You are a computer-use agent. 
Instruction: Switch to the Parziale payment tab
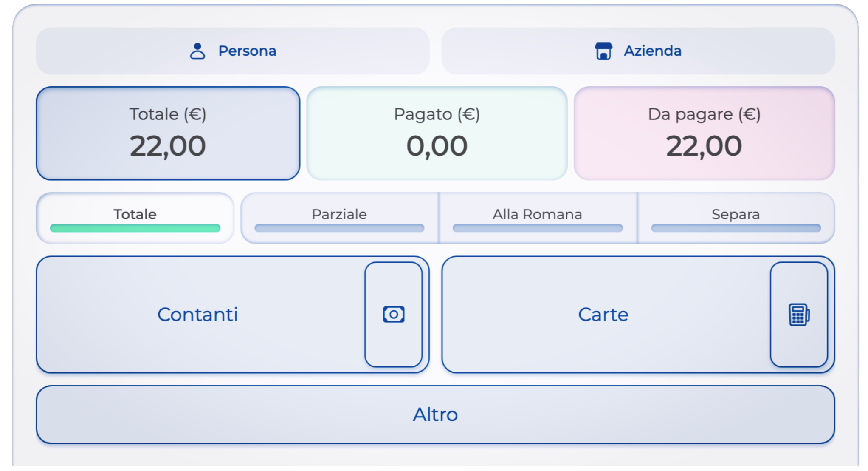pos(339,214)
